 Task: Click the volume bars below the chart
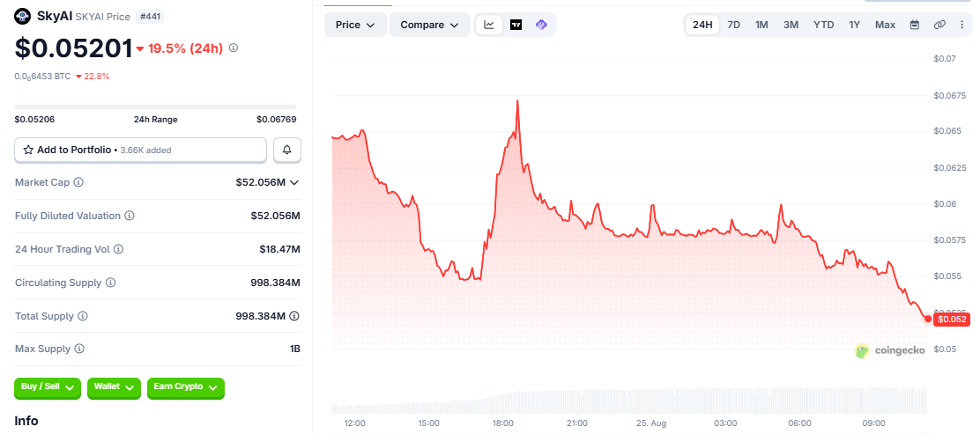coord(628,401)
